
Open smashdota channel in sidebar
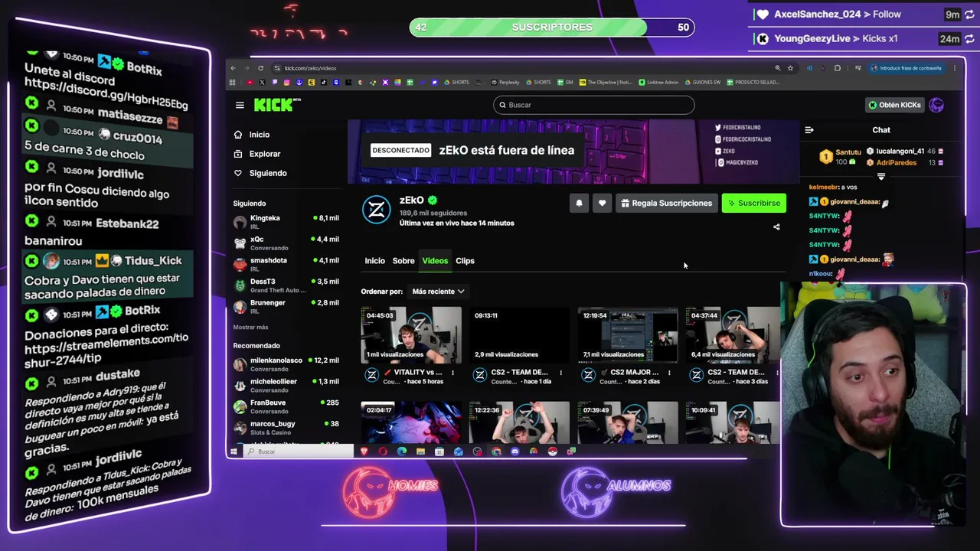286,264
